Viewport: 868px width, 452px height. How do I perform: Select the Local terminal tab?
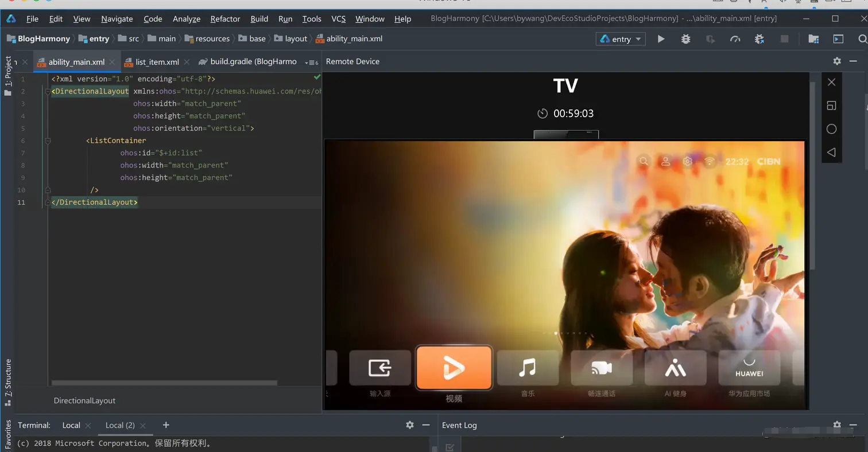tap(71, 425)
